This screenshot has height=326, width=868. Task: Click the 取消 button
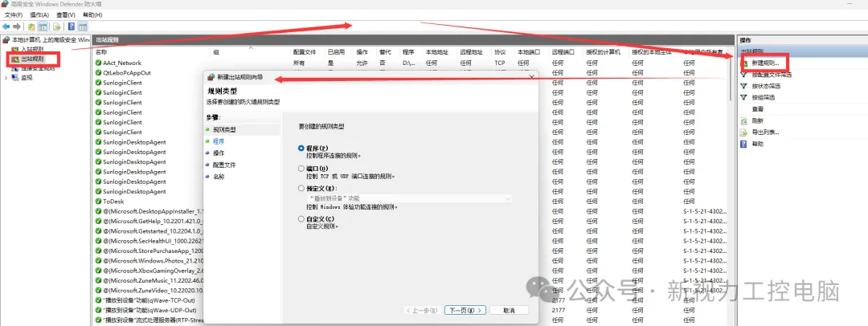[x=510, y=310]
